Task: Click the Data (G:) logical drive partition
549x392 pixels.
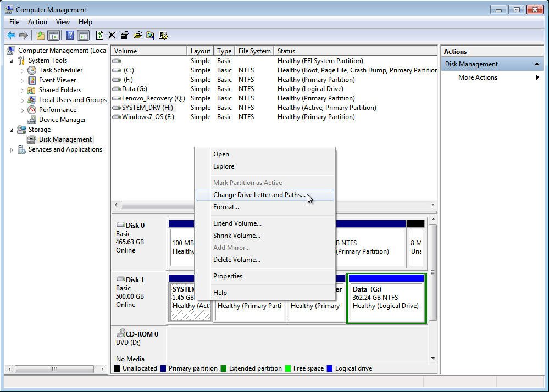Action: coord(386,299)
